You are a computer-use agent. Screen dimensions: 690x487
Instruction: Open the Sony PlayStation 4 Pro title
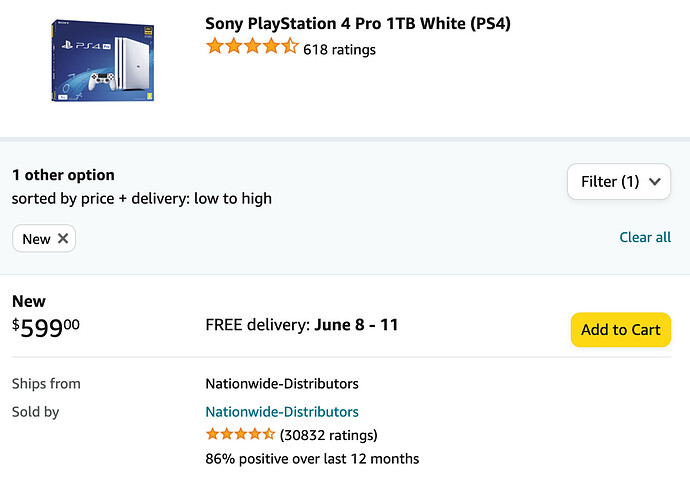pos(358,23)
